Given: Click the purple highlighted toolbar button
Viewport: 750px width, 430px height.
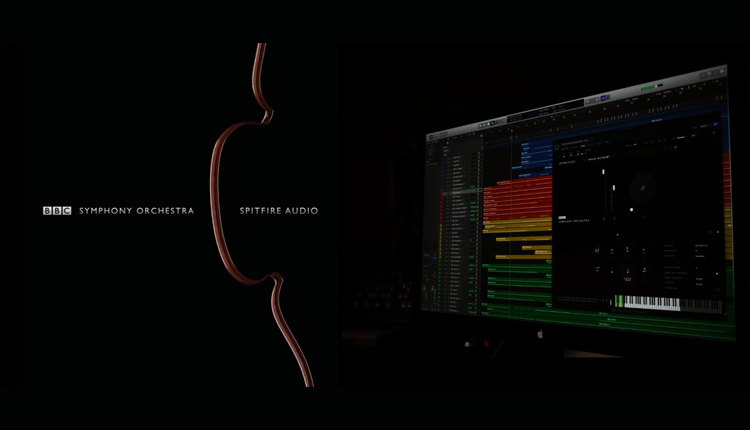Looking at the screenshot, I should (603, 98).
